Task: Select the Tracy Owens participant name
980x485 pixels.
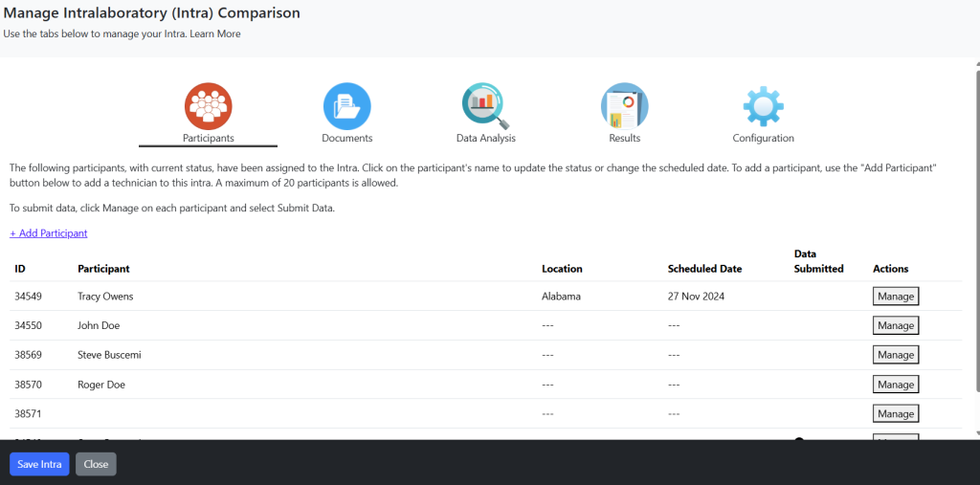Action: (x=105, y=297)
